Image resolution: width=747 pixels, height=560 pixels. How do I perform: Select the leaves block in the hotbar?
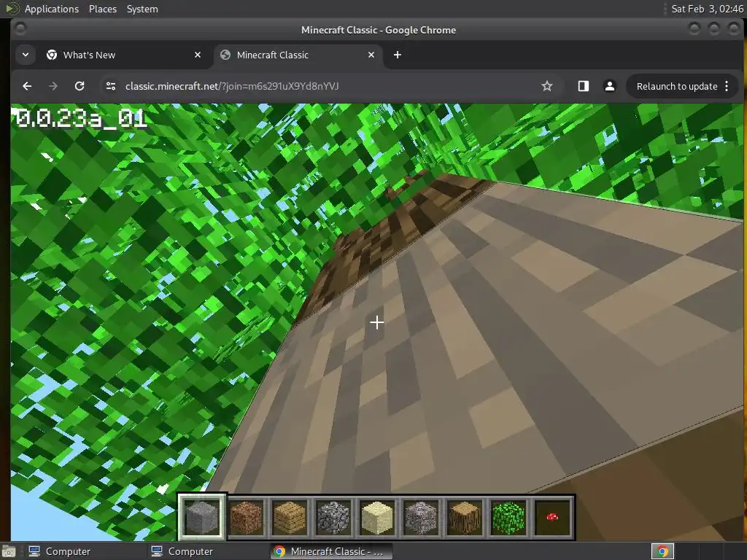click(x=508, y=517)
